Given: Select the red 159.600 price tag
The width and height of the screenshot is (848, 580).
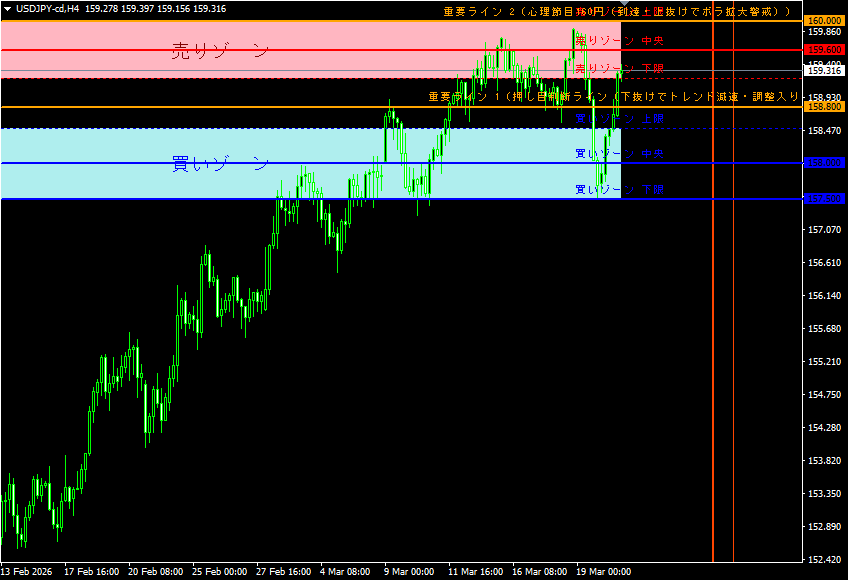Looking at the screenshot, I should [x=825, y=50].
